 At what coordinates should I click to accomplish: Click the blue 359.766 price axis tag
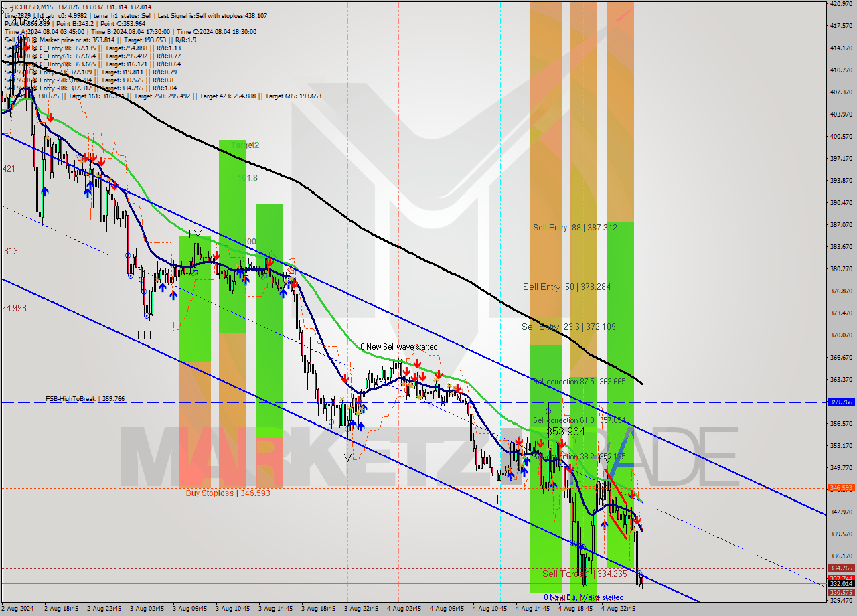coord(841,402)
